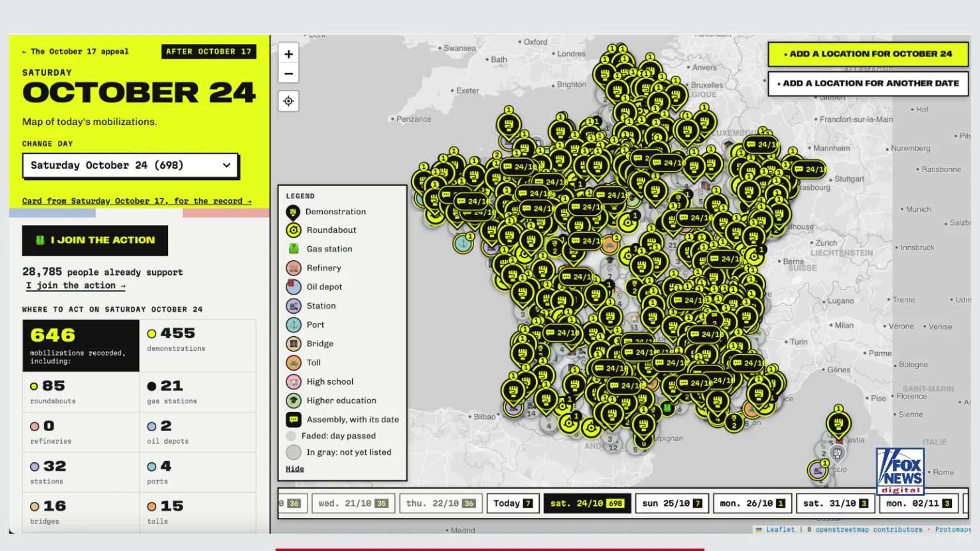Zoom out of the map
This screenshot has height=551, width=980.
pyautogui.click(x=288, y=73)
